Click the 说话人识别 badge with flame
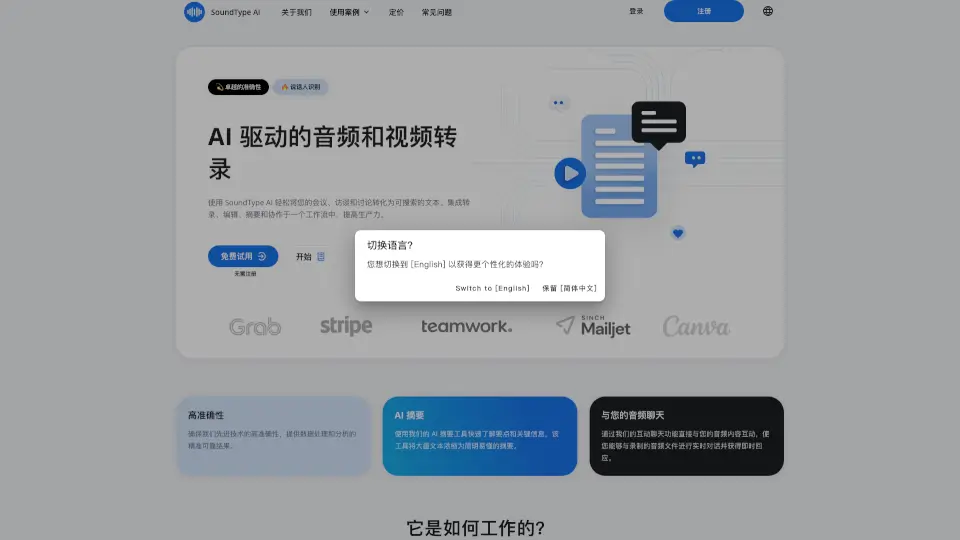The width and height of the screenshot is (960, 540). 301,87
